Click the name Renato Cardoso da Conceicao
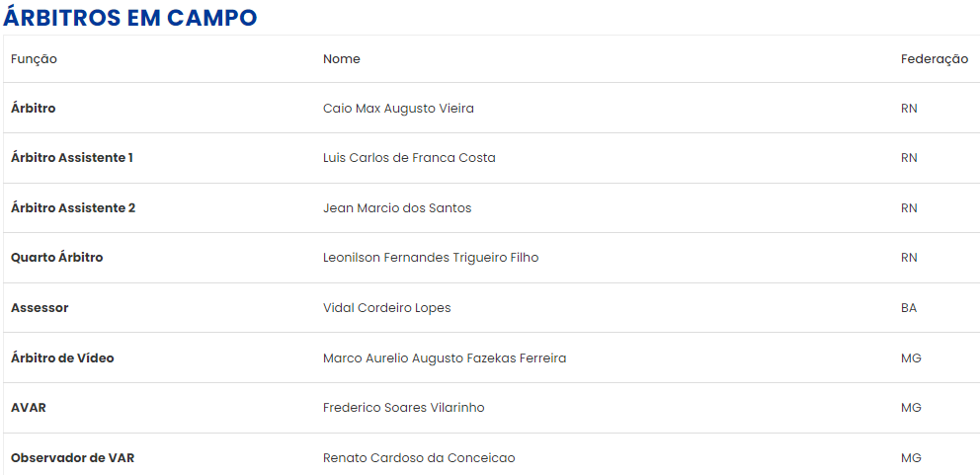Screen dimensions: 980x475 (x=419, y=458)
